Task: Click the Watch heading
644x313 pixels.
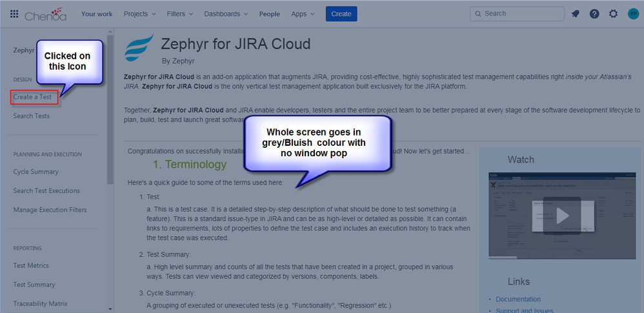Action: (521, 159)
